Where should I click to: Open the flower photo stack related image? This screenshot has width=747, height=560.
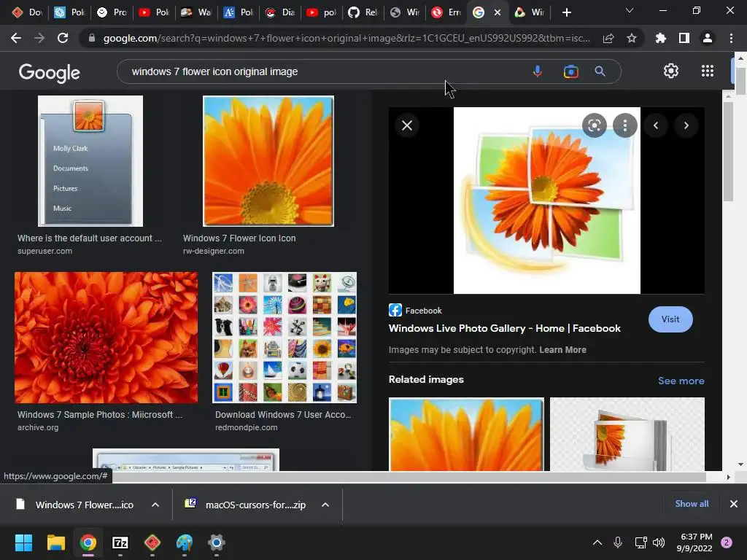pos(627,434)
